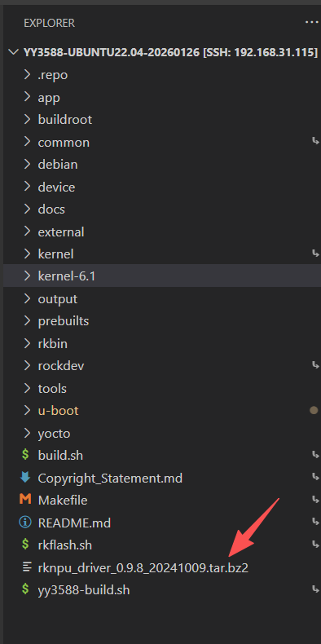Viewport: 321px width, 644px height.
Task: Click the shell icon beside rkflash.sh
Action: pyautogui.click(x=25, y=545)
